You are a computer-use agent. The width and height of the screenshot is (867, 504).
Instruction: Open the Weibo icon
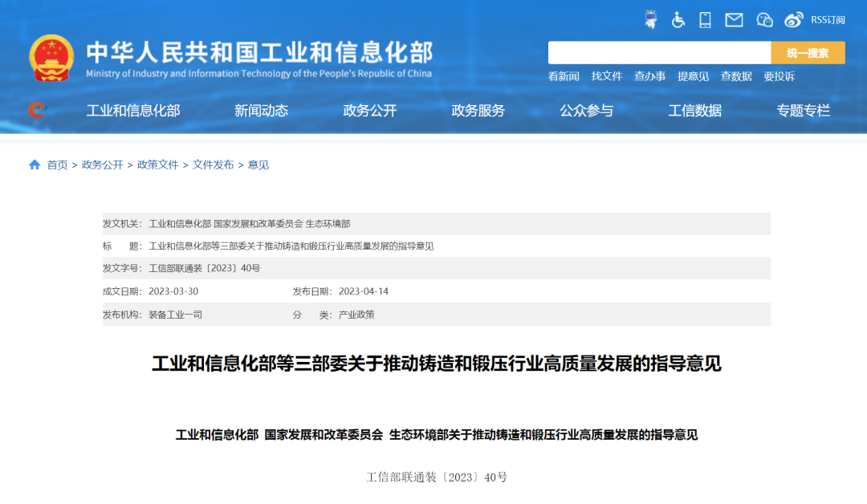(x=794, y=19)
